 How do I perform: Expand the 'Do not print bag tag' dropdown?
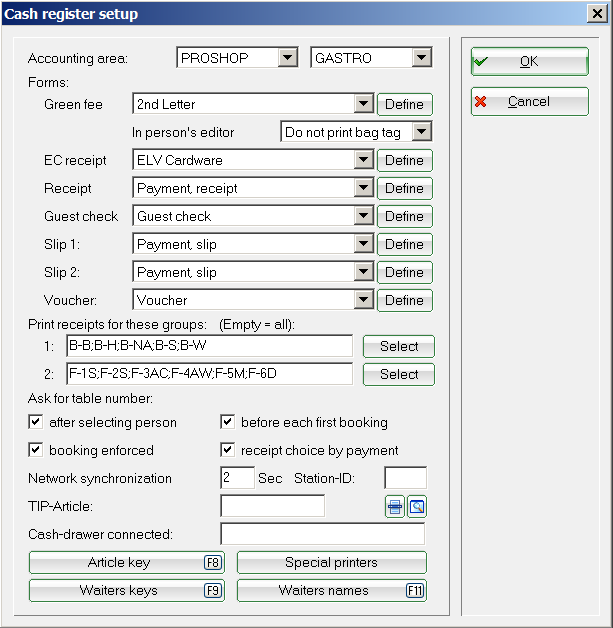(421, 131)
